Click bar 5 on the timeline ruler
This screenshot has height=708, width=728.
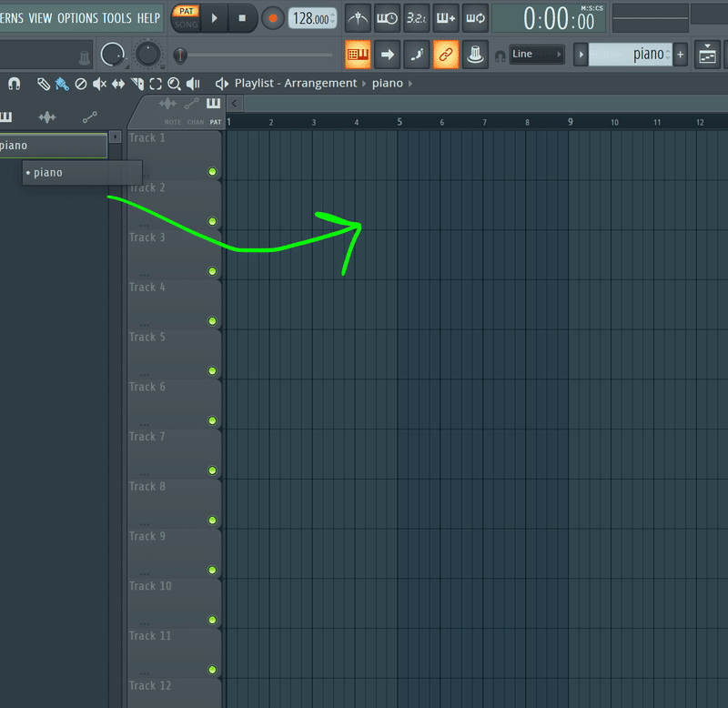point(399,122)
